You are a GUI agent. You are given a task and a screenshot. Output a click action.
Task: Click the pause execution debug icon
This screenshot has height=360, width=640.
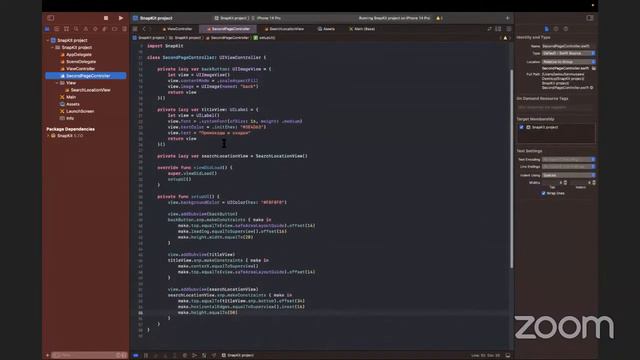click(146, 356)
